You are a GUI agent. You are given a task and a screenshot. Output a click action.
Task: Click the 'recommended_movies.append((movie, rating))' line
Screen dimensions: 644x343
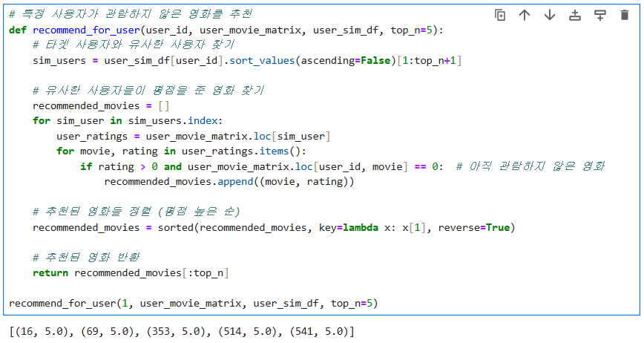click(229, 182)
